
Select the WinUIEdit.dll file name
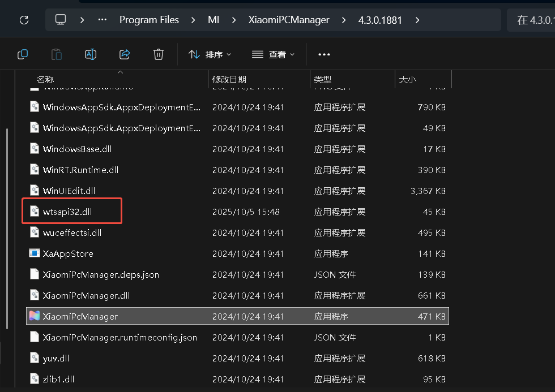(69, 191)
